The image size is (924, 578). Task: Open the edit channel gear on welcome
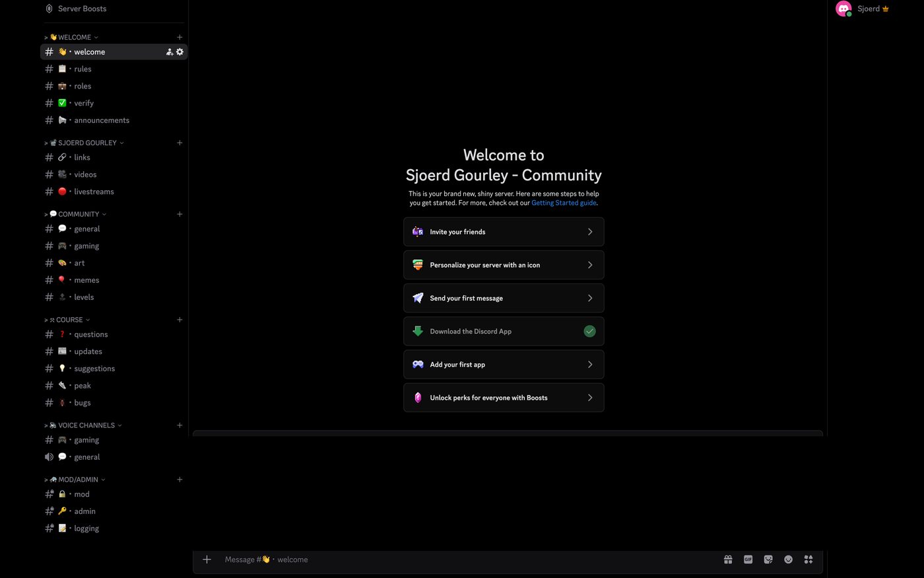[180, 52]
